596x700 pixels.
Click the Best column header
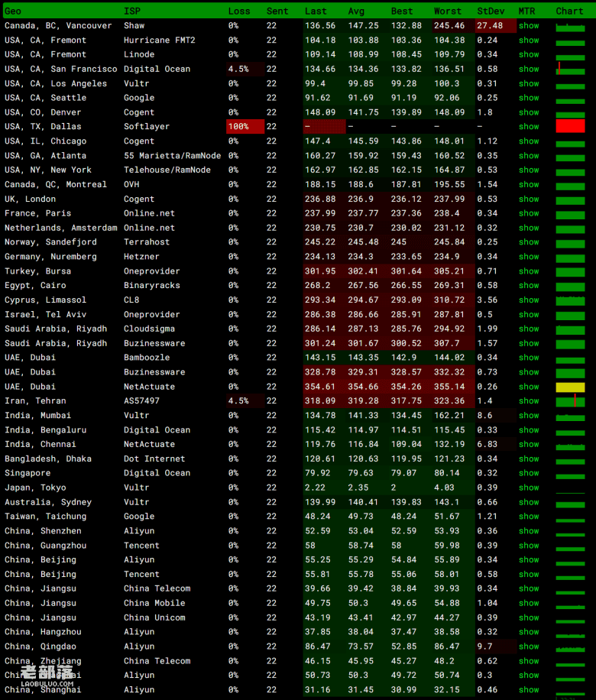tap(402, 11)
